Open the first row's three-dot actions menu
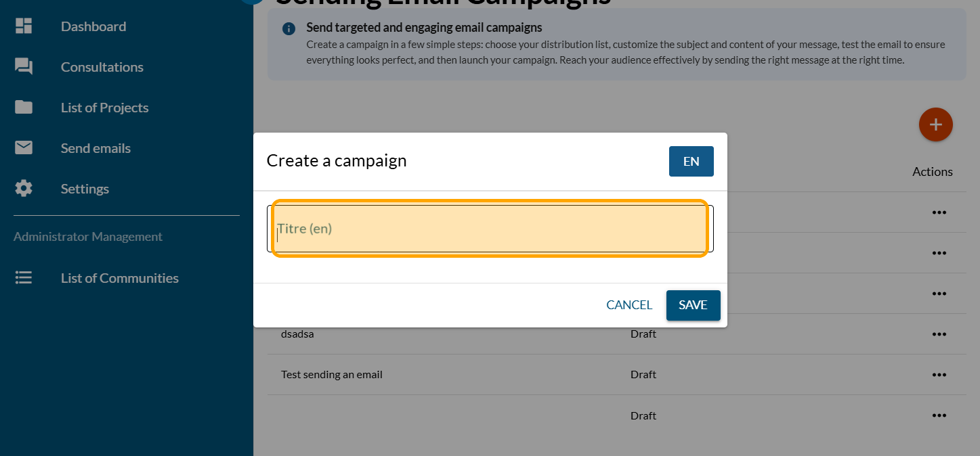 pos(939,212)
